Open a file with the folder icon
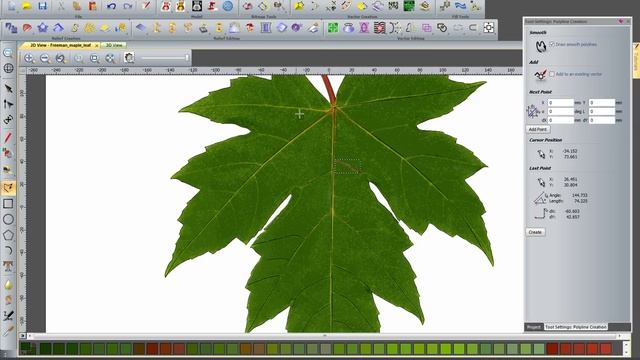The image size is (640, 360). click(x=27, y=6)
